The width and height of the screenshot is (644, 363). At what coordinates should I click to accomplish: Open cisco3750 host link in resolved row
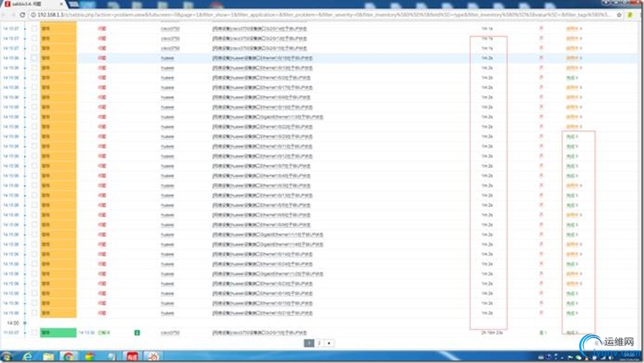click(x=170, y=333)
